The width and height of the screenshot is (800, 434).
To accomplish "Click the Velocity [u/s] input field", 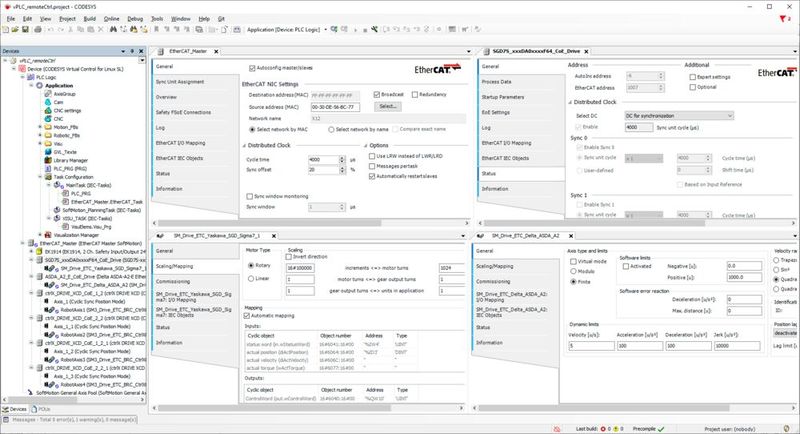I will click(x=591, y=346).
